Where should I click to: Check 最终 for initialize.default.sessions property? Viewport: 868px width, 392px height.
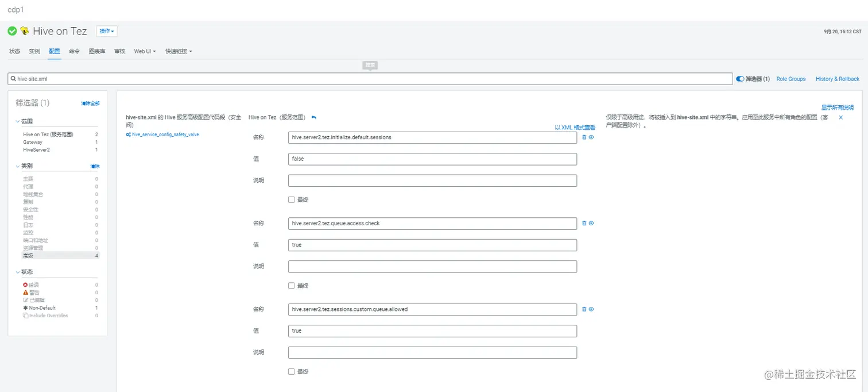[x=292, y=199]
